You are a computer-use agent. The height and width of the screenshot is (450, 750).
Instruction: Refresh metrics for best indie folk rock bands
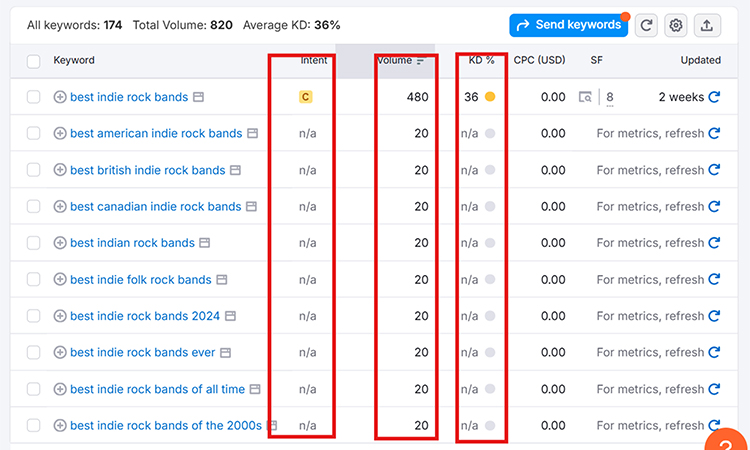click(x=714, y=279)
